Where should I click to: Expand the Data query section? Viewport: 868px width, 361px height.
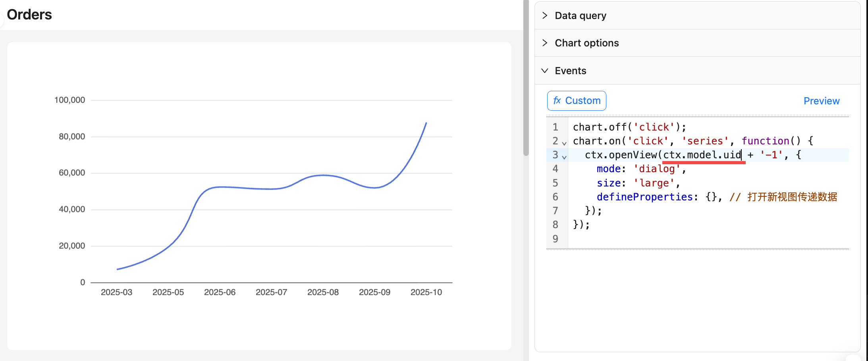(580, 15)
